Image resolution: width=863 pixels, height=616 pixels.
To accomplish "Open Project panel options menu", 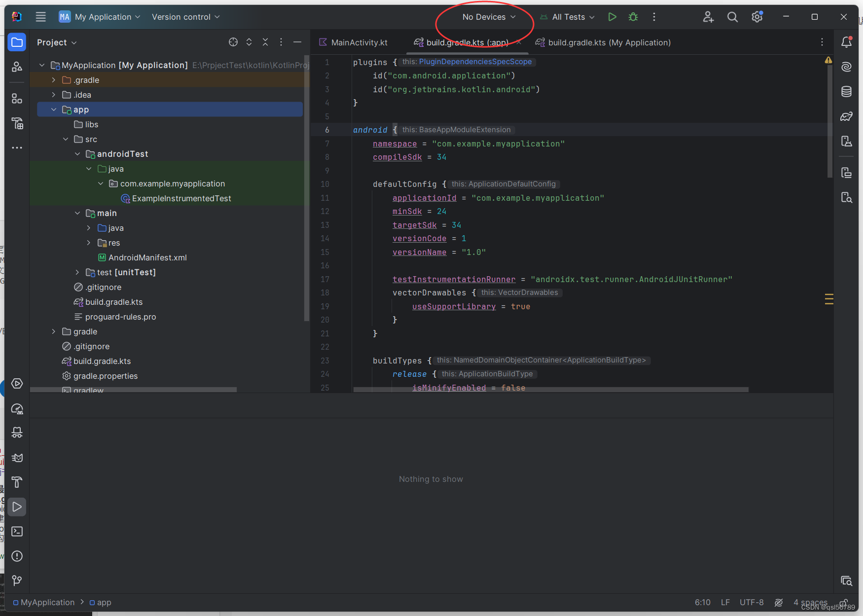I will point(281,42).
